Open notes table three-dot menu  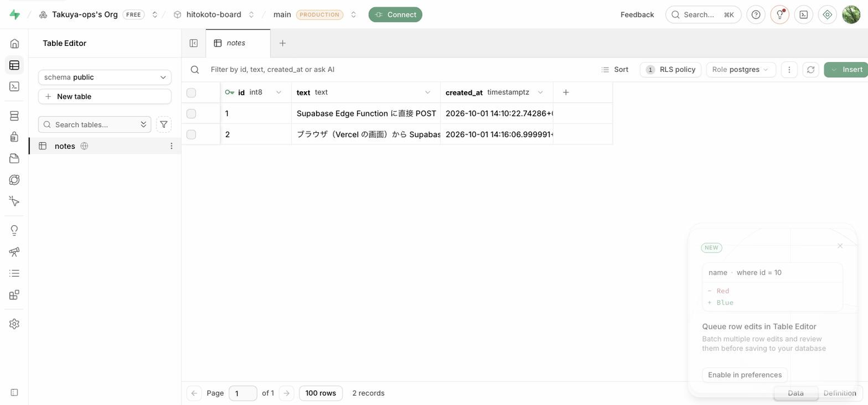point(172,146)
